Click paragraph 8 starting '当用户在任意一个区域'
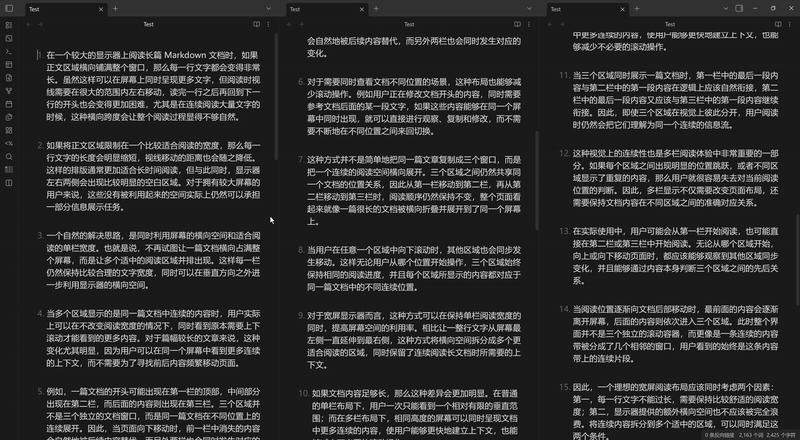 (x=414, y=268)
